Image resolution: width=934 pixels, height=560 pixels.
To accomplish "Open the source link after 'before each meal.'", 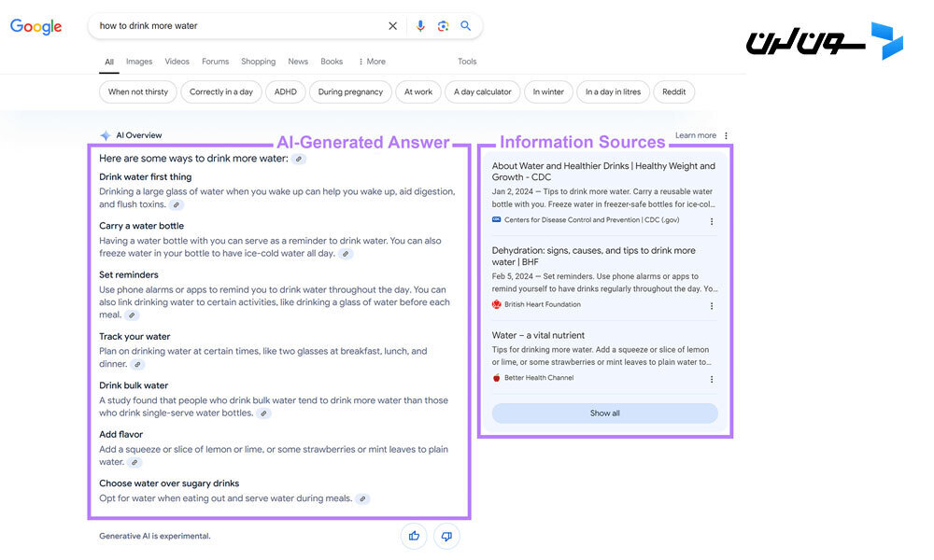I will click(132, 315).
